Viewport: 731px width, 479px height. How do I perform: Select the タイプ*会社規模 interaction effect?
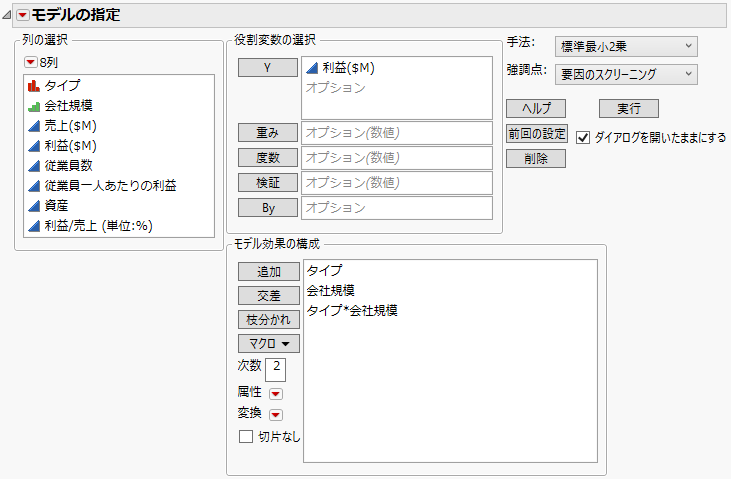(352, 310)
